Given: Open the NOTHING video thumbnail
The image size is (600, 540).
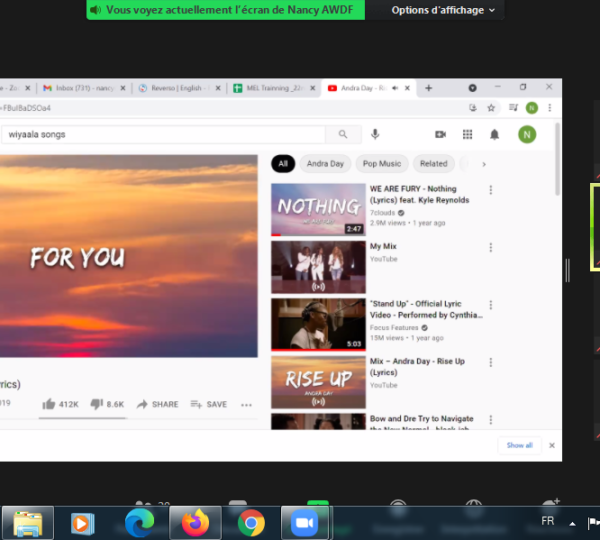Looking at the screenshot, I should tap(318, 210).
